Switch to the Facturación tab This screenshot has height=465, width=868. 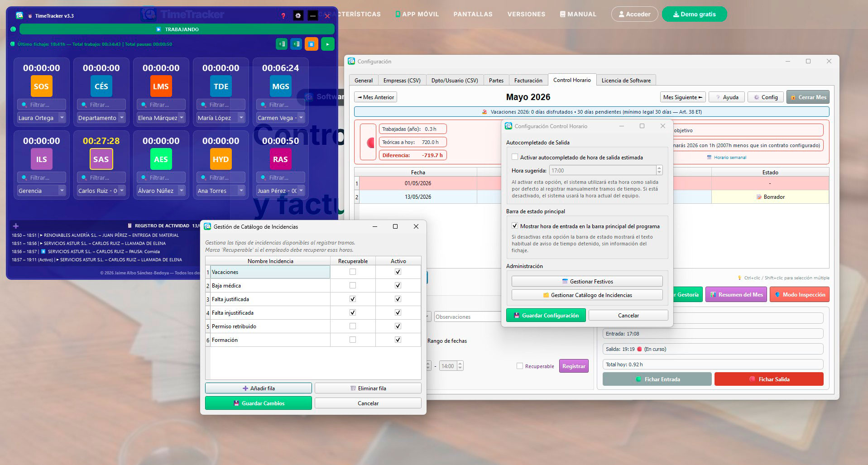pos(528,80)
